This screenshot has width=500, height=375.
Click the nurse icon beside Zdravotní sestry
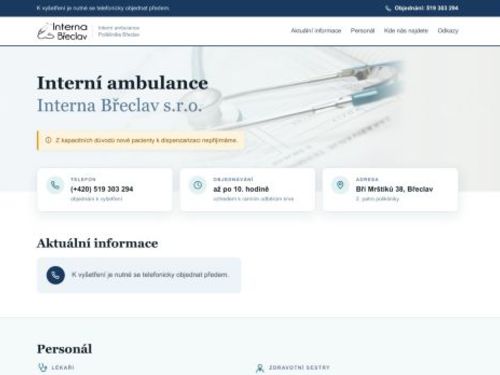(x=260, y=368)
